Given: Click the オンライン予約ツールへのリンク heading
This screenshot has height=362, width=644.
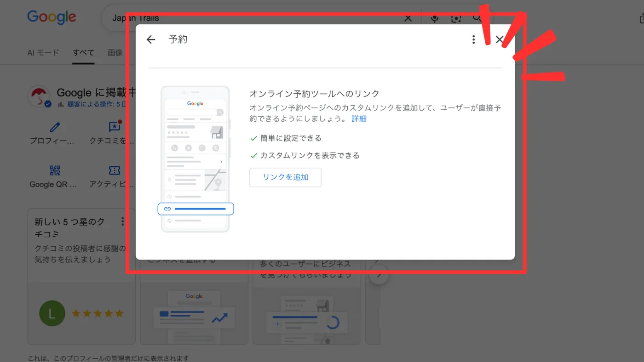Looking at the screenshot, I should click(314, 94).
